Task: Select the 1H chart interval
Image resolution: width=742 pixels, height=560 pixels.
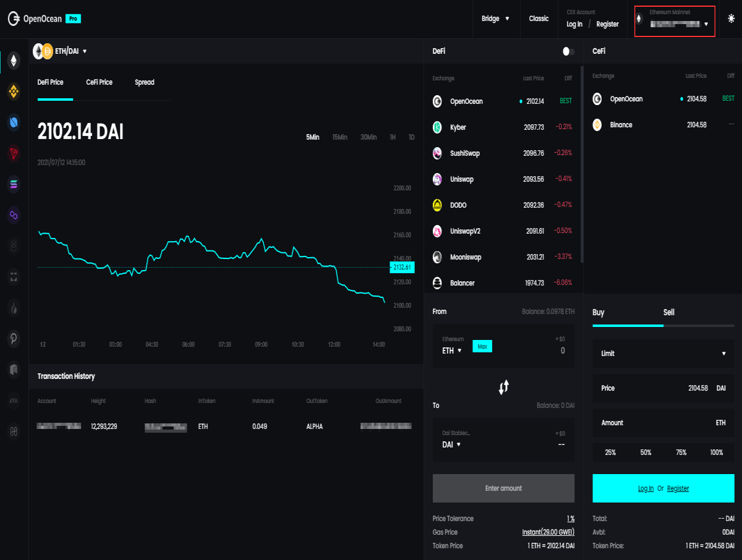Action: pyautogui.click(x=393, y=137)
